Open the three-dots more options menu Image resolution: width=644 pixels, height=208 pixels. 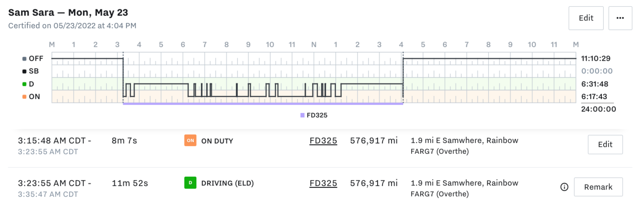point(620,18)
